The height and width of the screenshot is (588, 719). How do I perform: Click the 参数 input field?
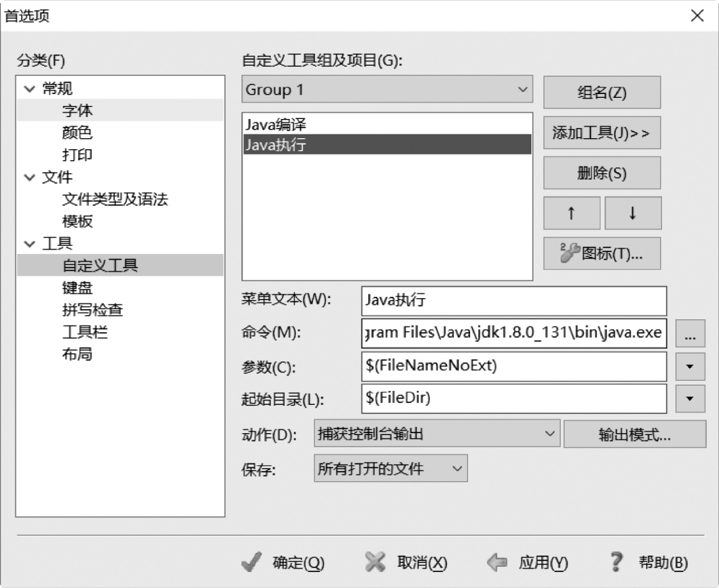tap(514, 366)
